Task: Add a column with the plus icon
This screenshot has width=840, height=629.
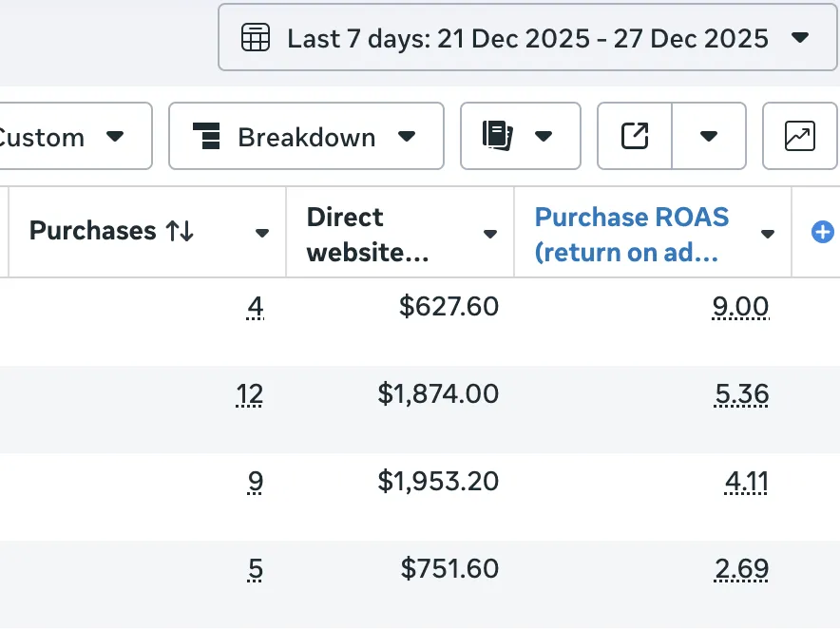Action: [x=823, y=232]
